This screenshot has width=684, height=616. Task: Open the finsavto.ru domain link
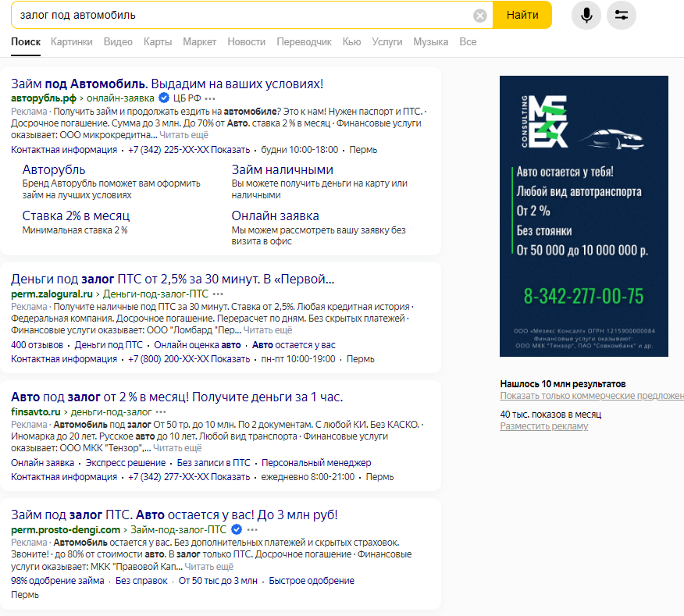[36, 411]
